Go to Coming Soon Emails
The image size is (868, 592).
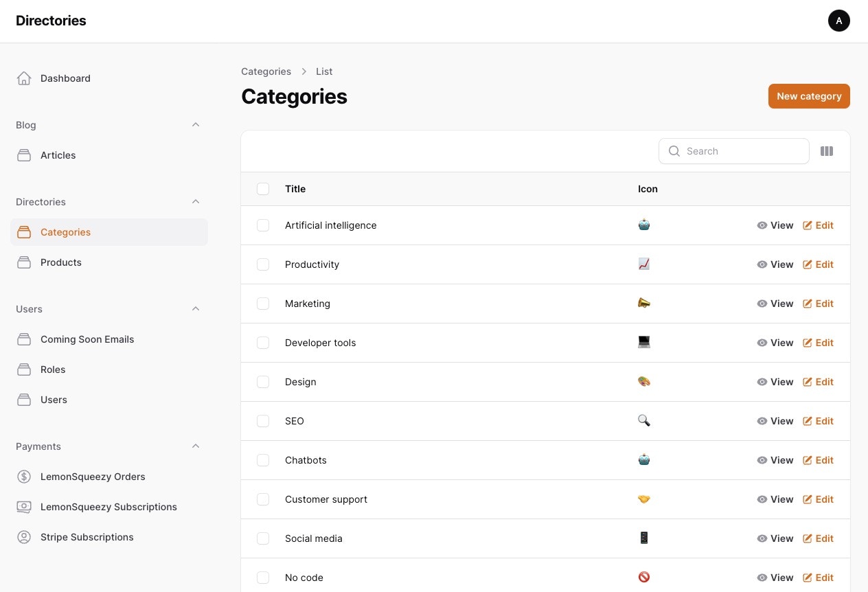pyautogui.click(x=87, y=339)
